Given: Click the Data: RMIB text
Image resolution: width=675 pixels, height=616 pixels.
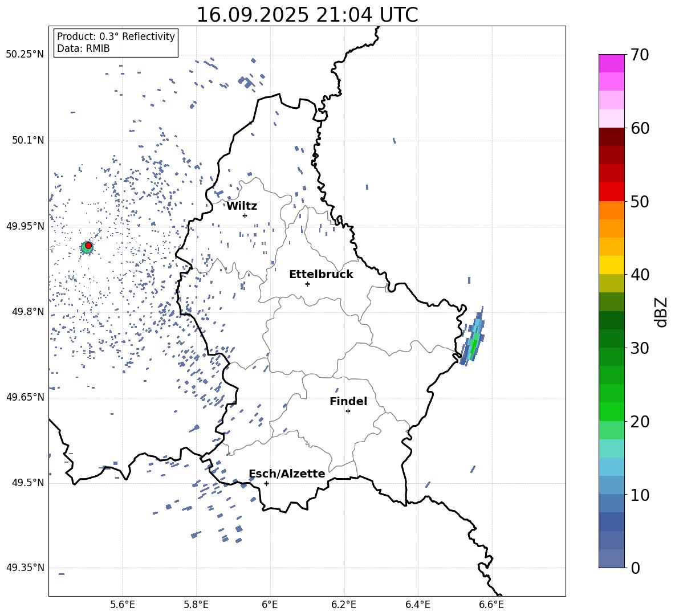Looking at the screenshot, I should 83,48.
